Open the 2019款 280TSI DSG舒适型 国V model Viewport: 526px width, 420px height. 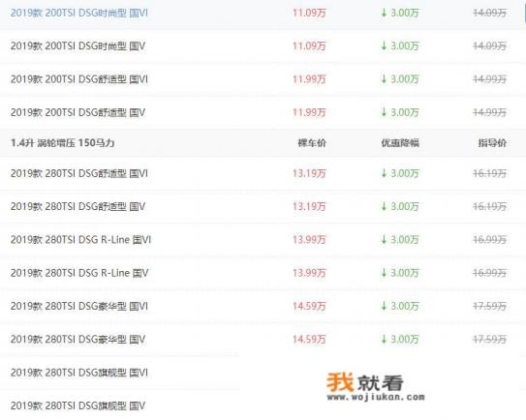point(77,206)
